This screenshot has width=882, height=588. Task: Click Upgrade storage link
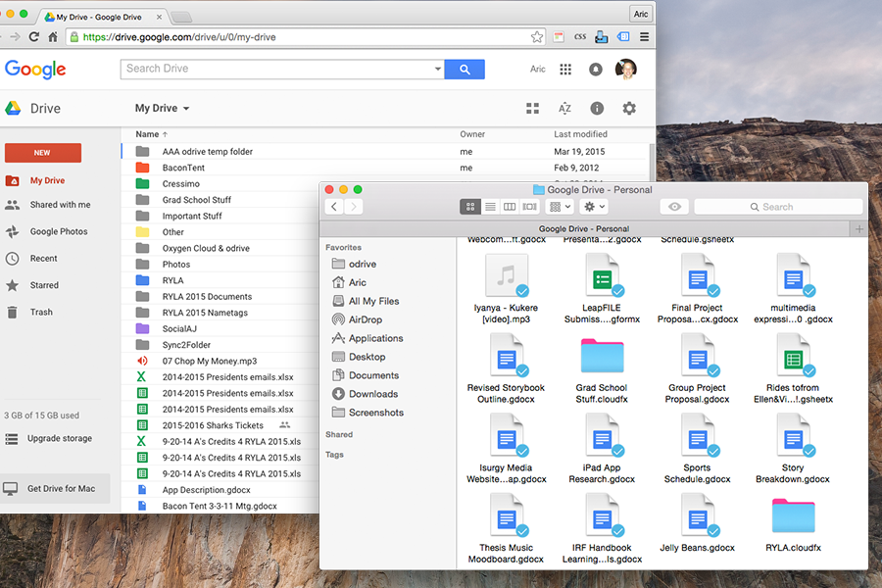[59, 438]
